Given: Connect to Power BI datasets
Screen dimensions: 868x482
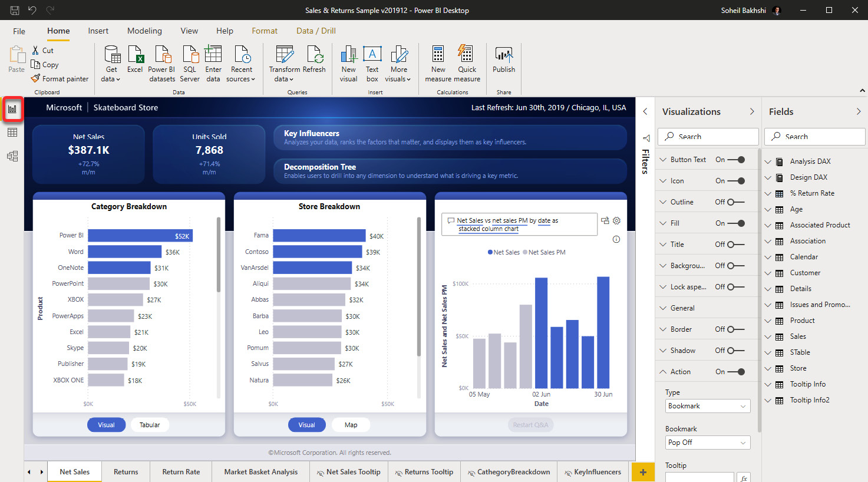Looking at the screenshot, I should pos(161,64).
